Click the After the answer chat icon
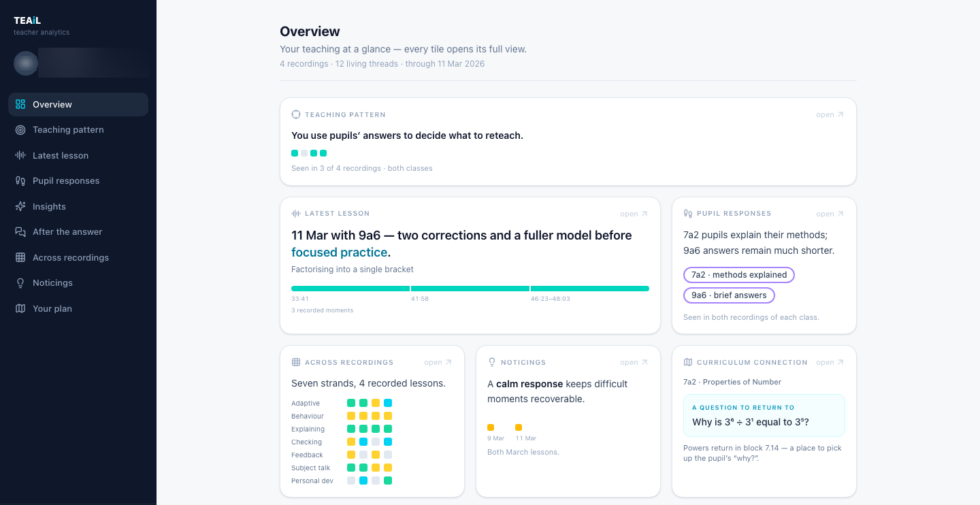Image resolution: width=980 pixels, height=505 pixels. 20,232
